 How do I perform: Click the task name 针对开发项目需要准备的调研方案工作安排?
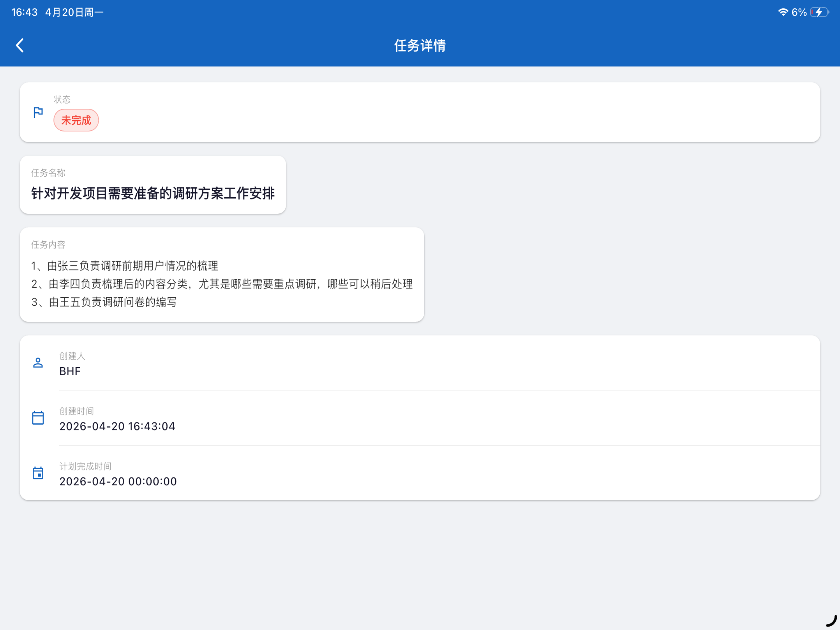(153, 193)
